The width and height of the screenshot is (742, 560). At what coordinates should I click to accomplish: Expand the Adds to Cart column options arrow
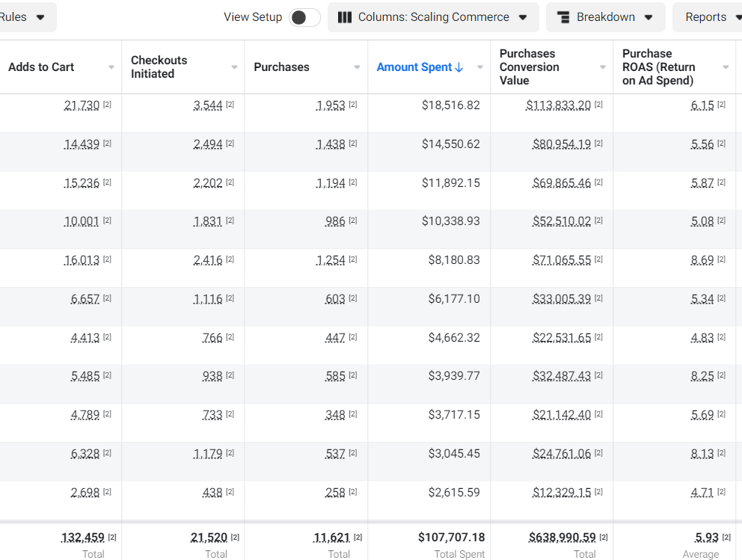pyautogui.click(x=111, y=67)
